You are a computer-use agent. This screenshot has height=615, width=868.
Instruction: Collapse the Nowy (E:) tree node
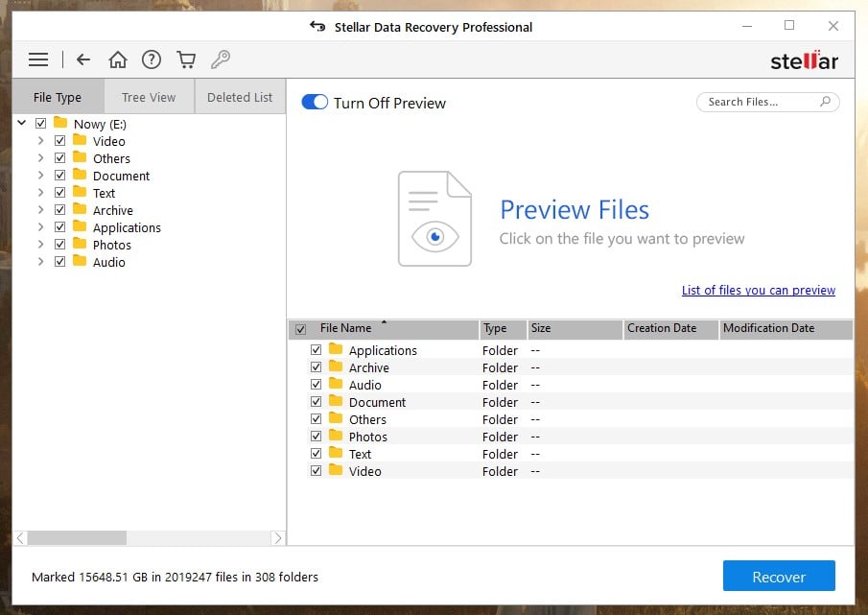pyautogui.click(x=22, y=123)
